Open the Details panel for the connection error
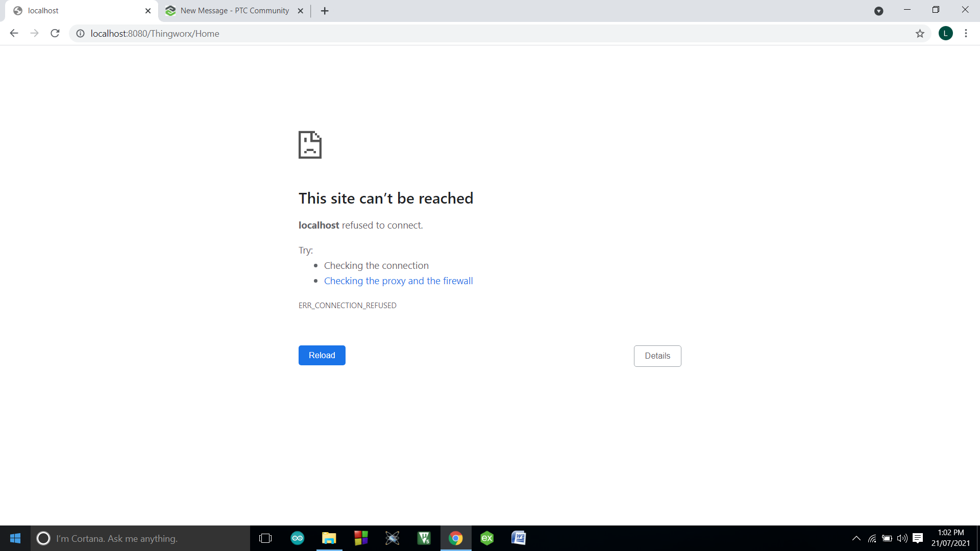The height and width of the screenshot is (551, 980). click(x=657, y=356)
